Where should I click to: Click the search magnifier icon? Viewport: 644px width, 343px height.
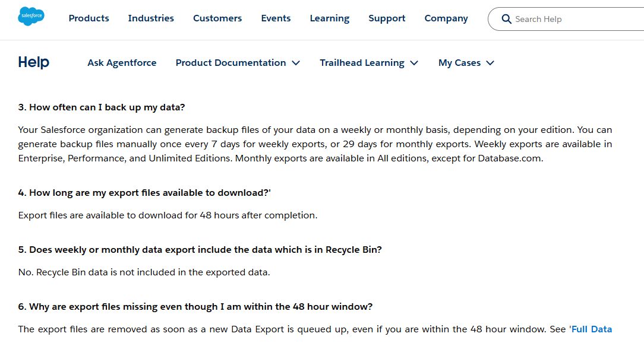[506, 19]
